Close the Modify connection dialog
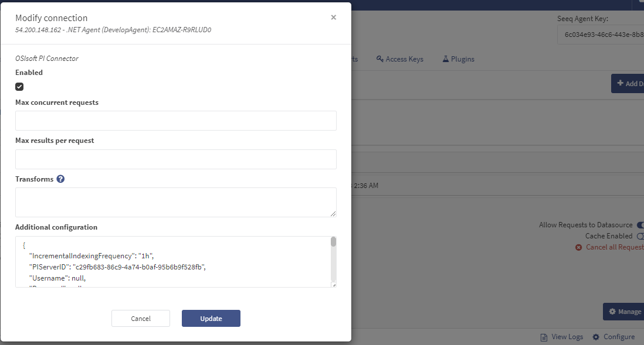 tap(333, 18)
